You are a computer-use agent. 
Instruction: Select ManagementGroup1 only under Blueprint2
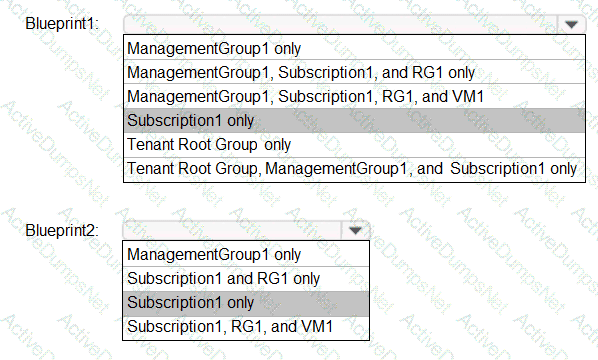click(246, 254)
